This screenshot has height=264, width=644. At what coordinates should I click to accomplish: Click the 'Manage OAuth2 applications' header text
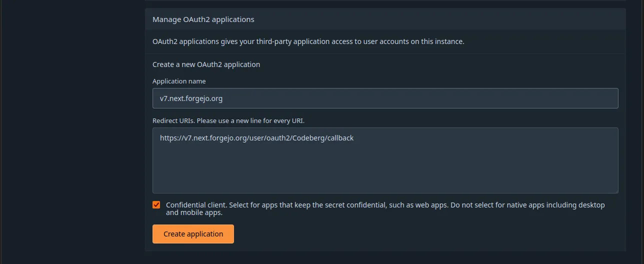point(203,19)
